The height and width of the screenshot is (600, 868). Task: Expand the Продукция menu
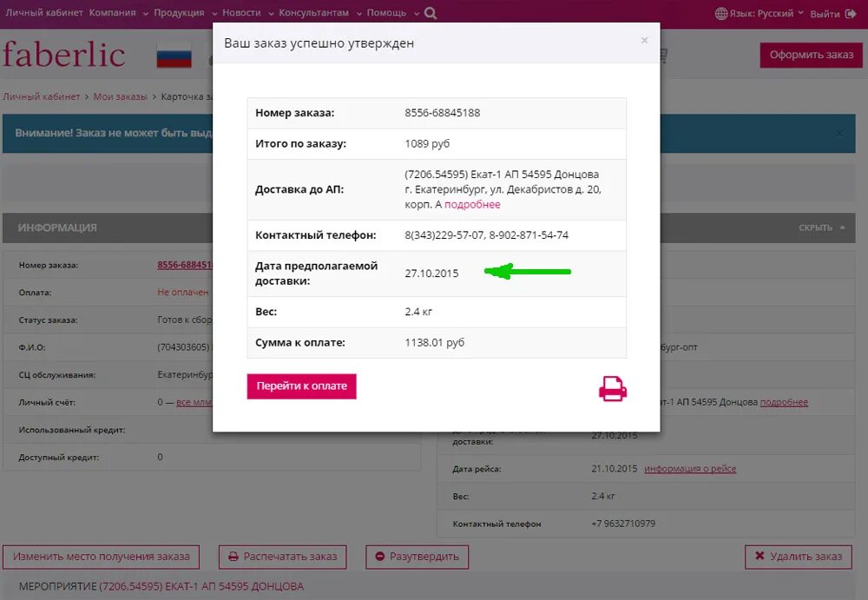point(183,13)
